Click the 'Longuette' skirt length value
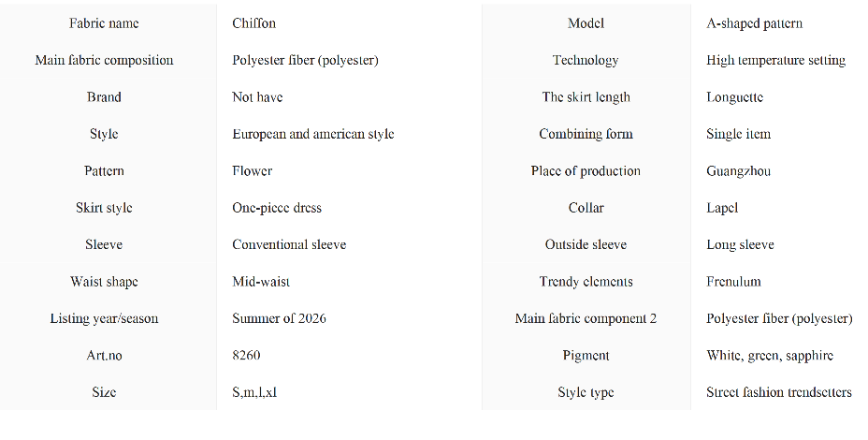The height and width of the screenshot is (440, 868). click(x=734, y=97)
